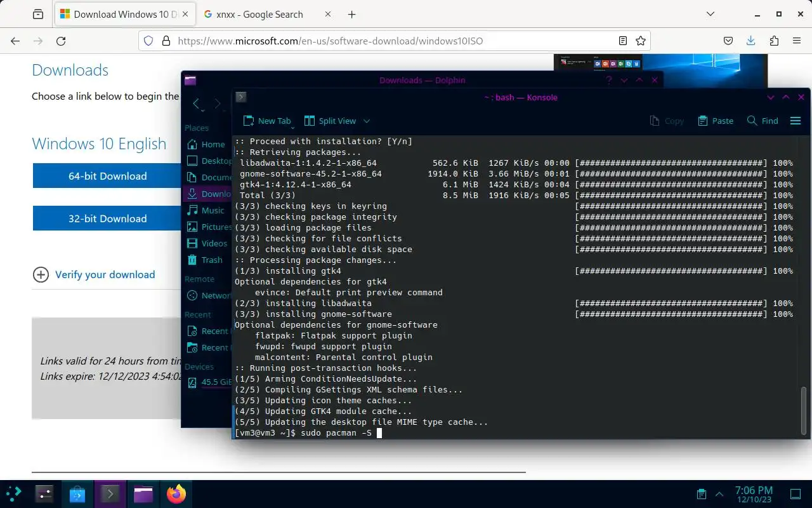
Task: Toggle reader view in address bar
Action: tap(623, 41)
